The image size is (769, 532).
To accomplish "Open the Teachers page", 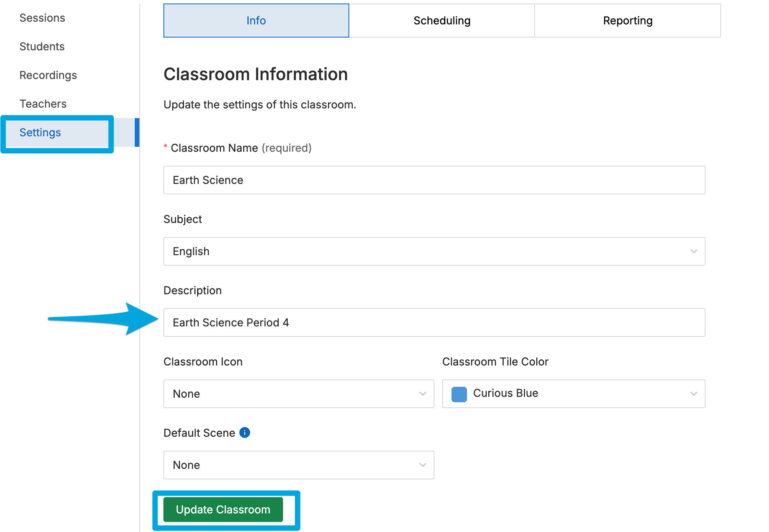I will (43, 103).
